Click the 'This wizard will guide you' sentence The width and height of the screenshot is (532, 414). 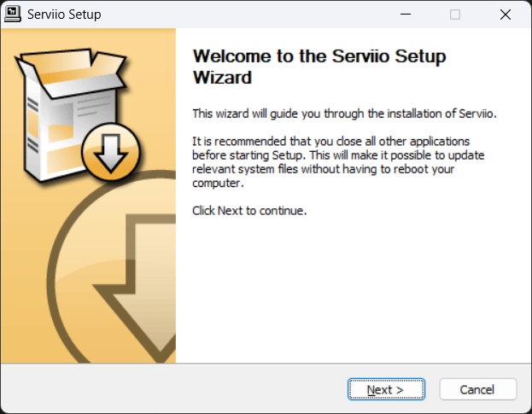point(344,114)
